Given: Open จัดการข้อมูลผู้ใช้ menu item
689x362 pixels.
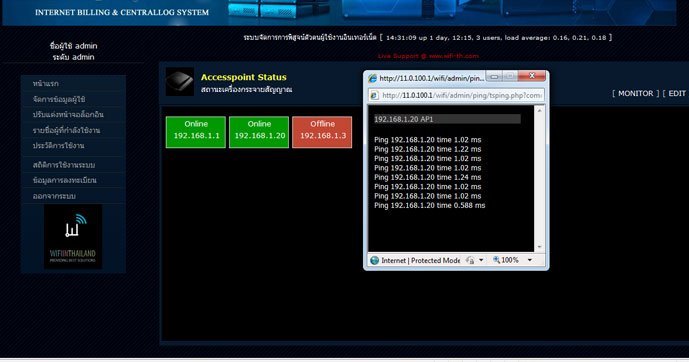Looking at the screenshot, I should coord(59,99).
